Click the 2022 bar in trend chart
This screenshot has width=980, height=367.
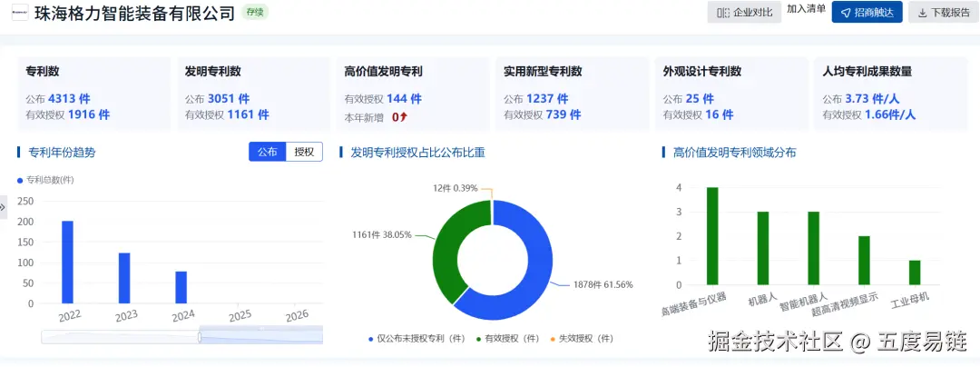67,262
